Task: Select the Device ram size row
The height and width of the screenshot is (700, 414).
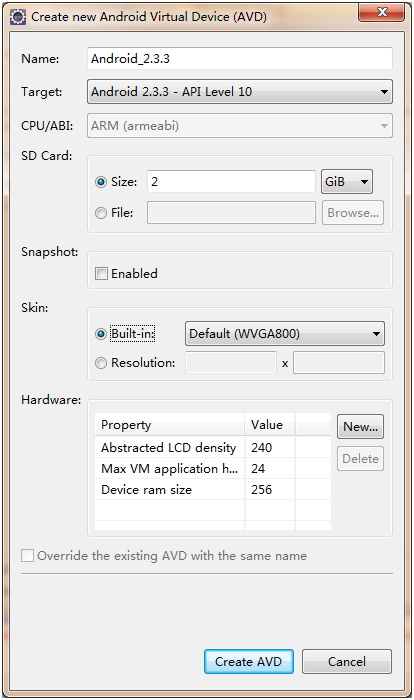Action: point(213,490)
